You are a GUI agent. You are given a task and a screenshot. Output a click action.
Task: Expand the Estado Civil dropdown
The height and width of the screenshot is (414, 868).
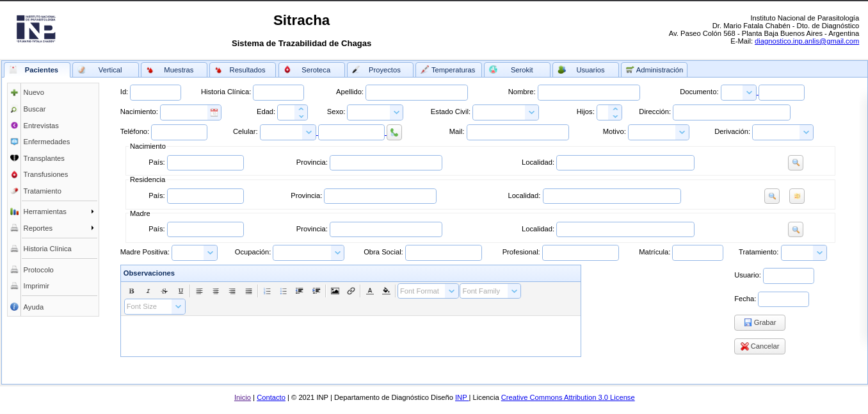(x=531, y=113)
